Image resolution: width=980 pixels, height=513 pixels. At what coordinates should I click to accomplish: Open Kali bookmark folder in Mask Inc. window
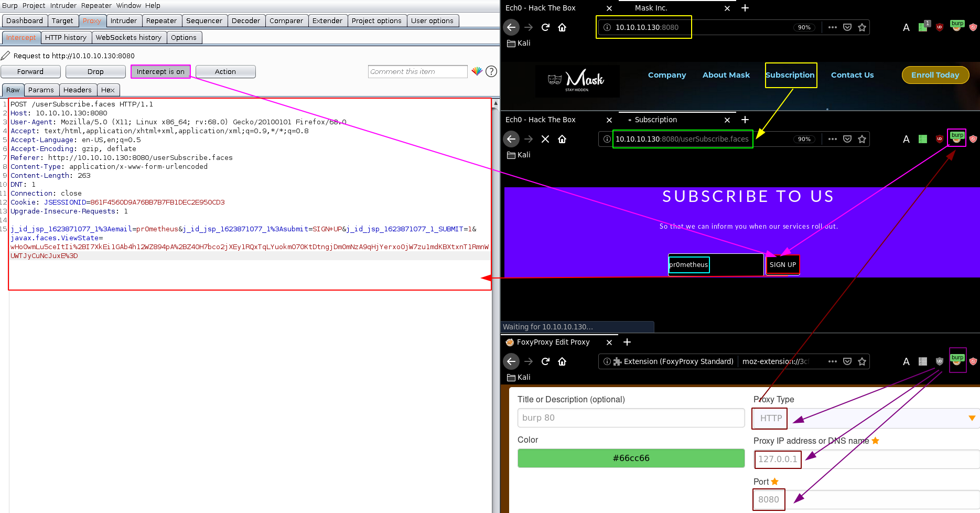pyautogui.click(x=519, y=43)
